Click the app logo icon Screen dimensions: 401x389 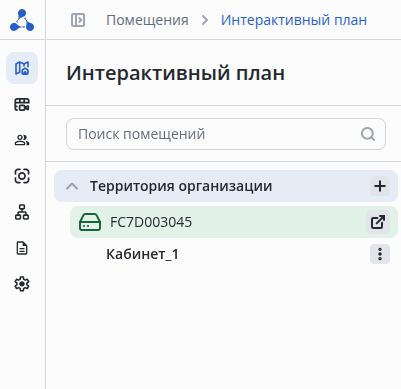[x=22, y=20]
